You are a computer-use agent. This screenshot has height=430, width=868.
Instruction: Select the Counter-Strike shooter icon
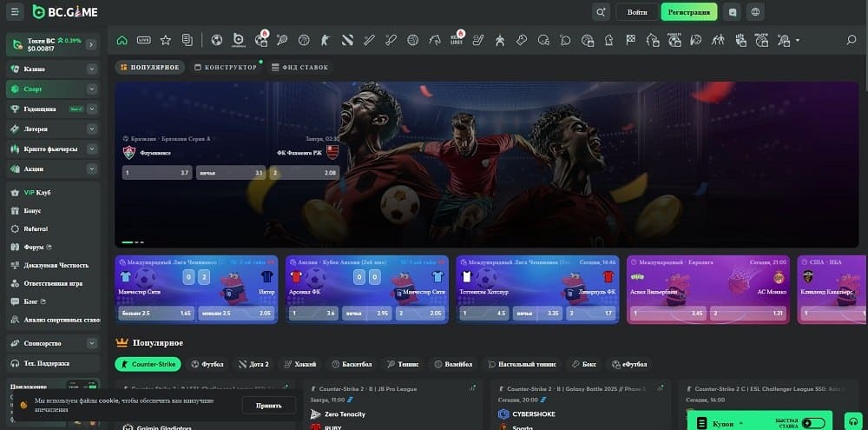pyautogui.click(x=325, y=40)
